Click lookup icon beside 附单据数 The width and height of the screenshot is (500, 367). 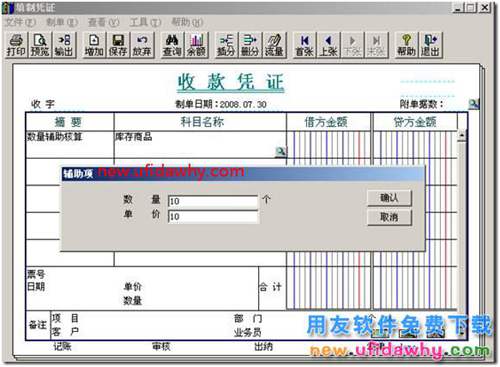pyautogui.click(x=473, y=104)
